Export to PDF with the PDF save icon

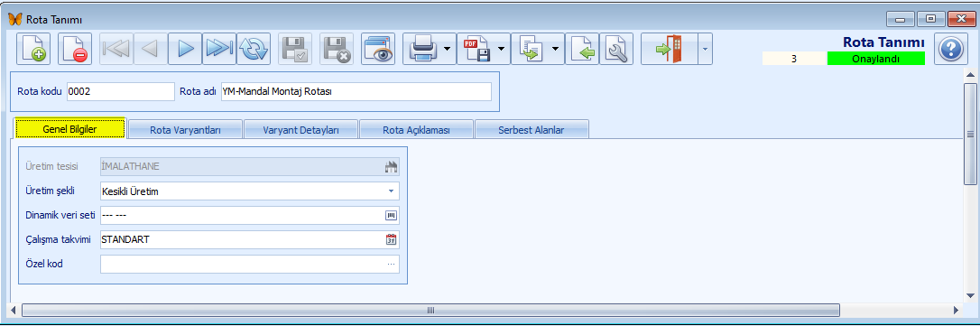pos(477,49)
